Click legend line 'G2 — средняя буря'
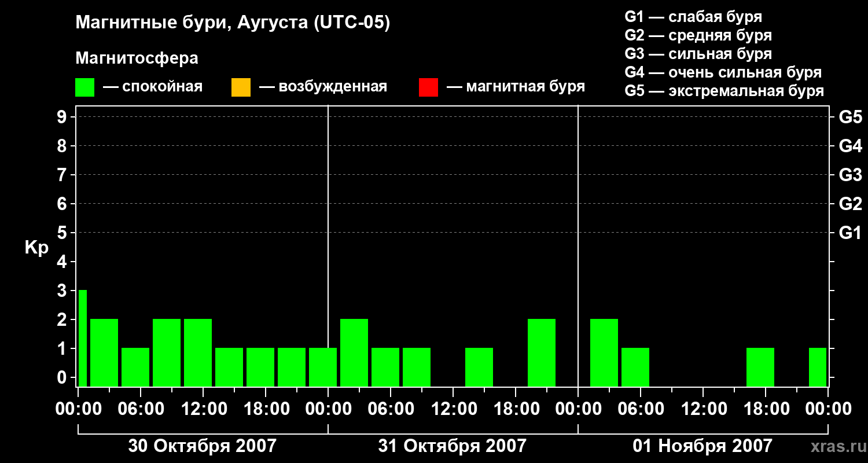 pos(698,35)
